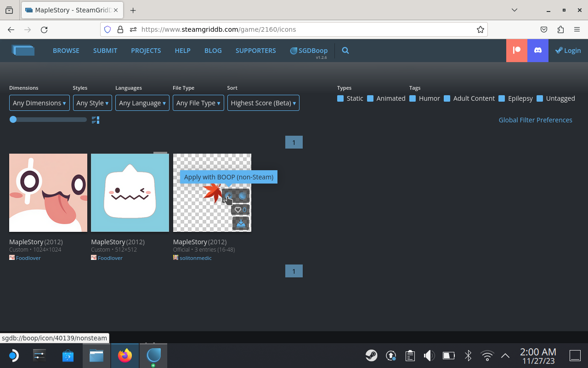This screenshot has height=368, width=588.
Task: Open the SUBMIT menu item
Action: click(x=105, y=51)
